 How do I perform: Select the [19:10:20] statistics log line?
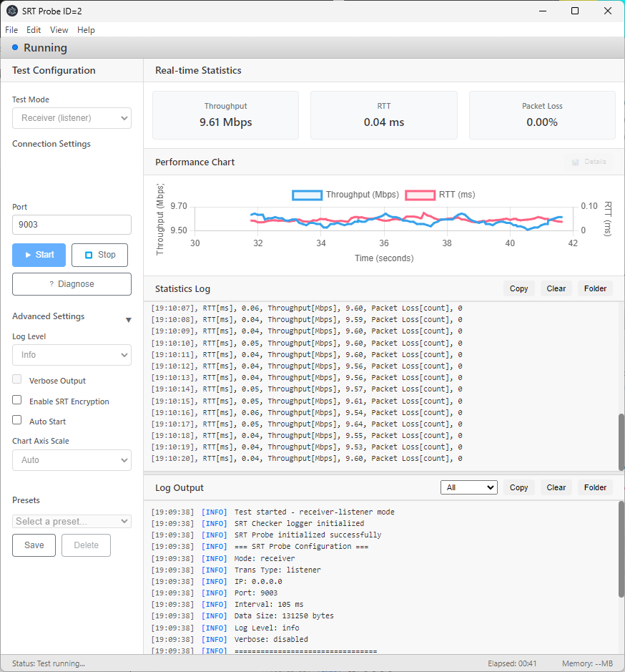point(307,459)
